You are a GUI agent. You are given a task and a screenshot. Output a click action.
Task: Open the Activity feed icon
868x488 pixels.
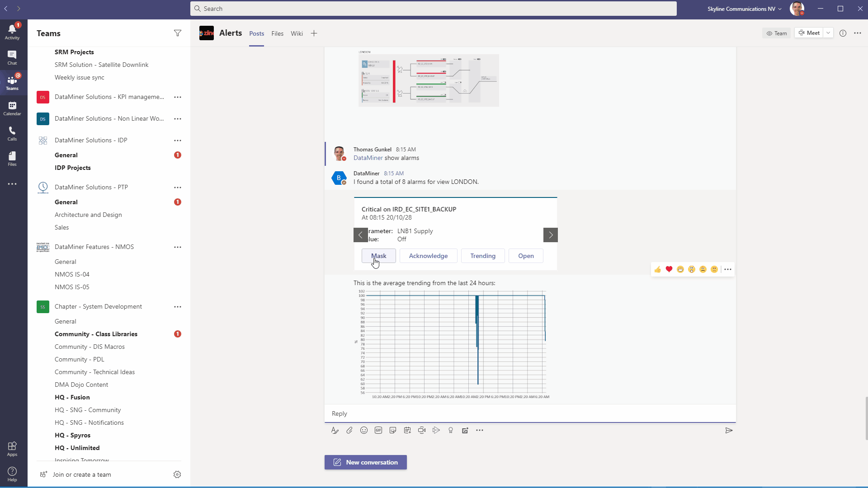(12, 32)
